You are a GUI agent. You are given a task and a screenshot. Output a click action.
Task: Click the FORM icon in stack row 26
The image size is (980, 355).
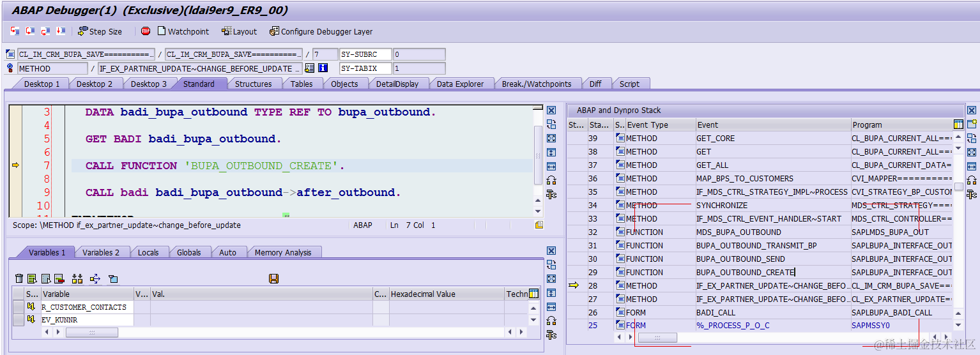[620, 312]
